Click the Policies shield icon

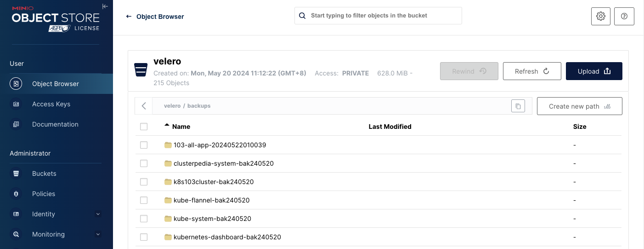pyautogui.click(x=16, y=194)
